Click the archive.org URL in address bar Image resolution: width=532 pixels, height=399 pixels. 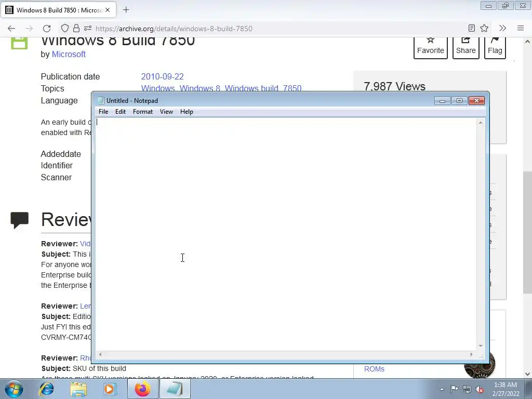(174, 29)
